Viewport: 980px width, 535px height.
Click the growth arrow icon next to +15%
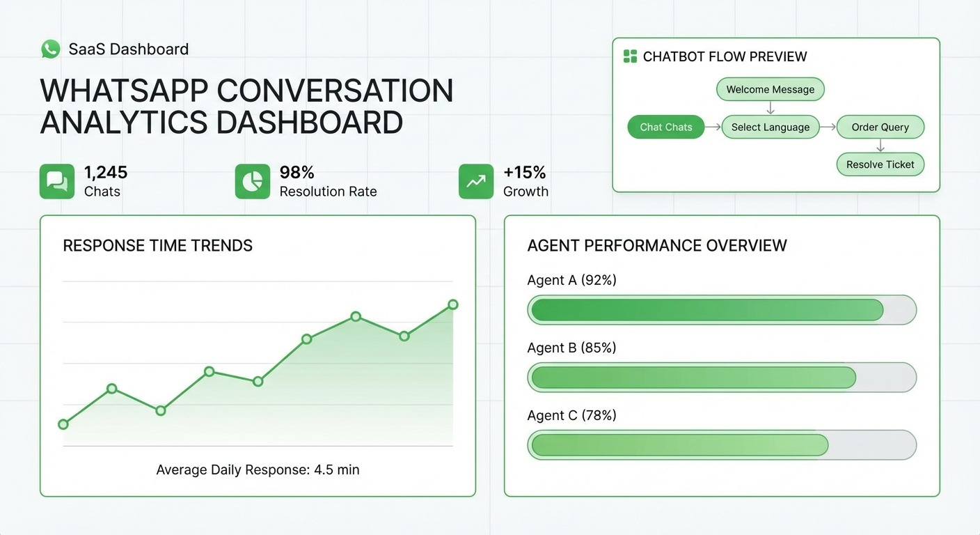[x=475, y=181]
